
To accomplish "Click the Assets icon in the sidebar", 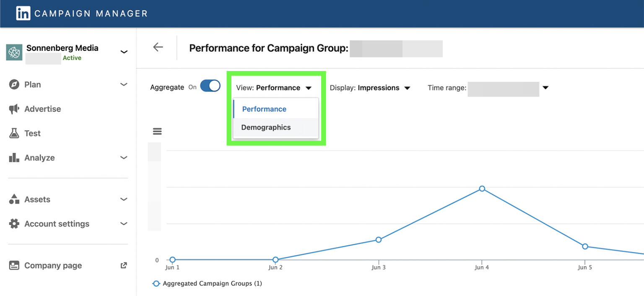I will [x=14, y=199].
